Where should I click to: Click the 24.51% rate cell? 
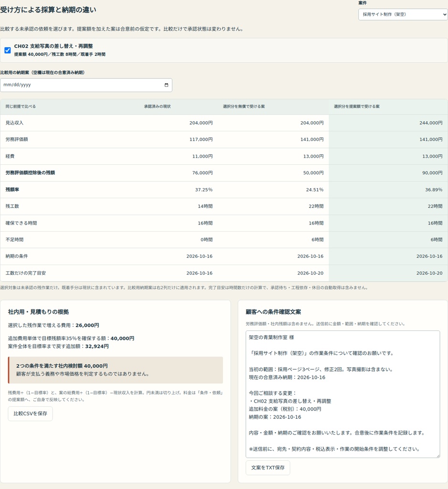[315, 190]
